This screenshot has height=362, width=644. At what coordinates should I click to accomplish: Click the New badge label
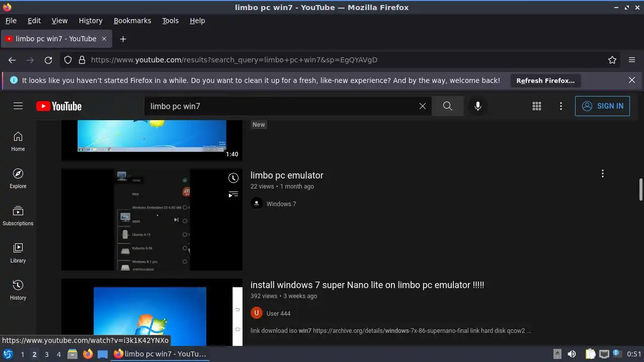259,124
